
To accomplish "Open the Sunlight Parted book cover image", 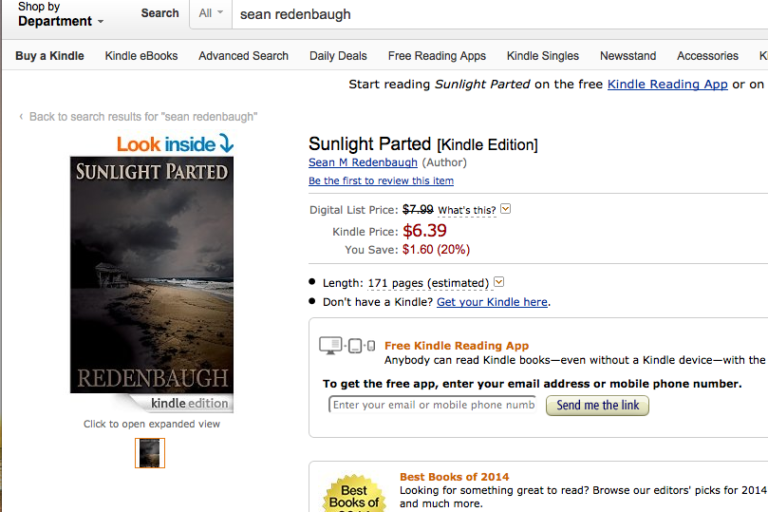I will pos(151,274).
